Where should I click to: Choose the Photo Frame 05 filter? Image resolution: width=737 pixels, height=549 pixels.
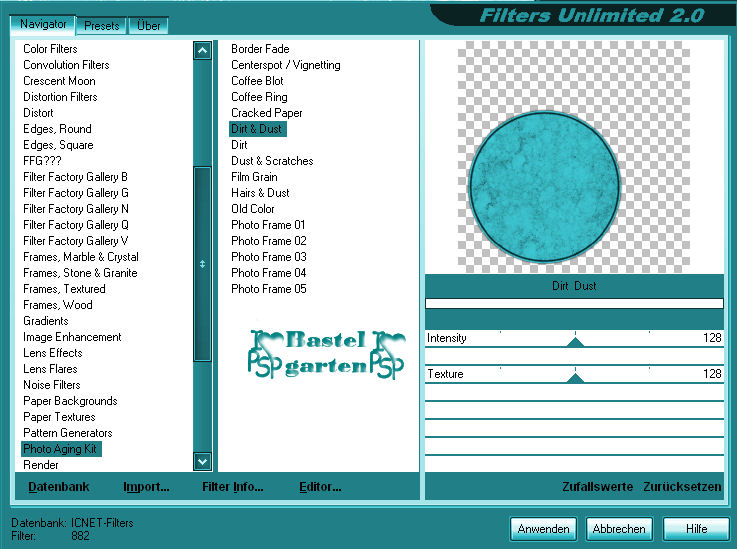pos(268,289)
